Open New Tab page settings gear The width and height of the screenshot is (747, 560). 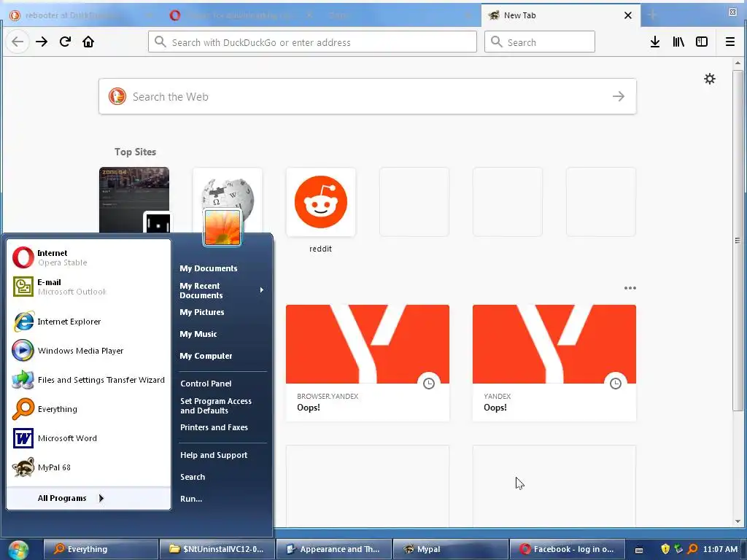(x=710, y=79)
